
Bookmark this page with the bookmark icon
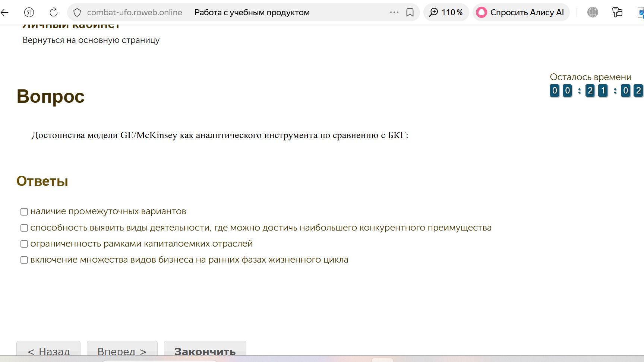[410, 12]
